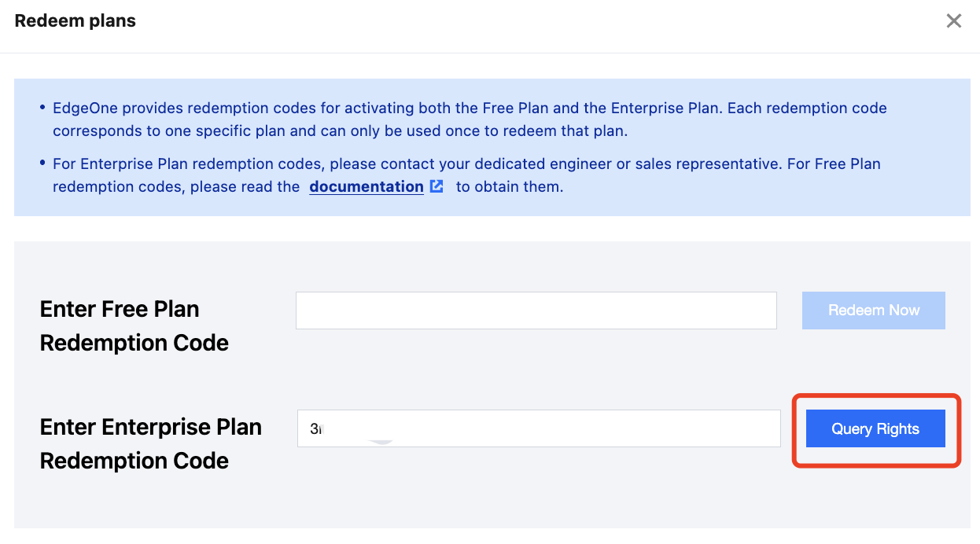Click the Enterprise Plan contact instructions sentence
The height and width of the screenshot is (544, 980).
[466, 164]
